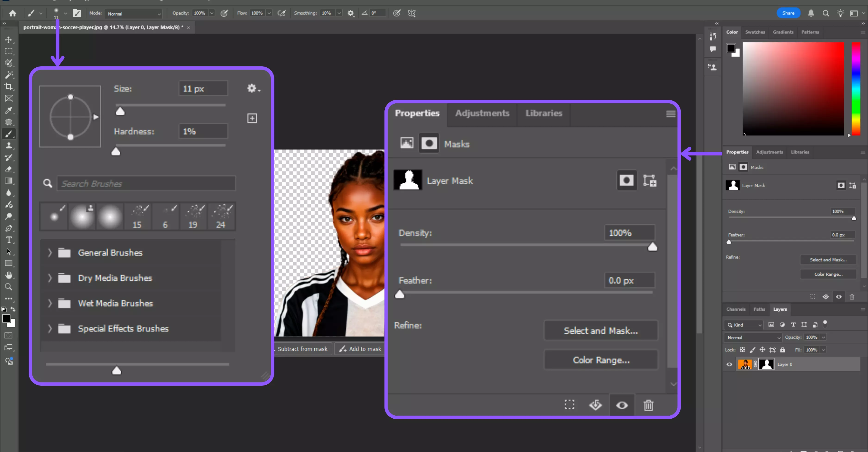The width and height of the screenshot is (868, 452).
Task: Disable the layer mask via the eye icon
Action: point(622,405)
